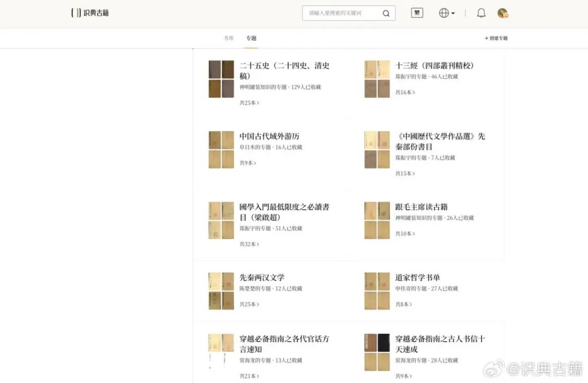
Task: Open topic 中国古代域外游历
Action: coord(269,136)
